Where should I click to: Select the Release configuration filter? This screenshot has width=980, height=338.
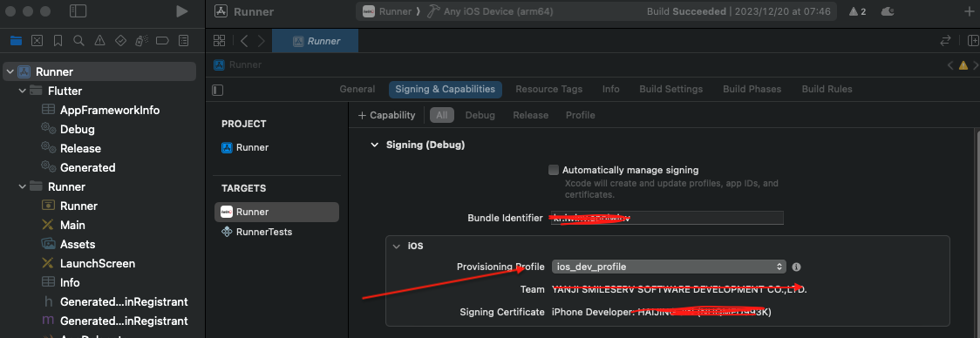pos(531,115)
